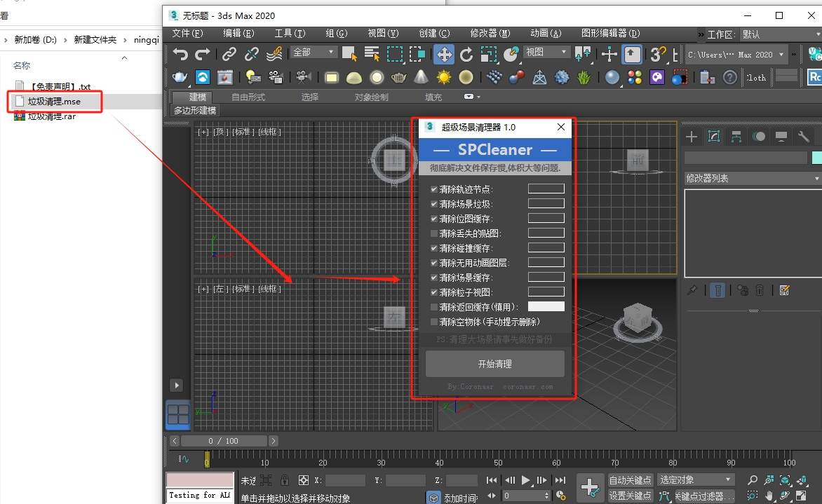Expand the ribbon options arrow beside 填充
The image size is (822, 504).
click(472, 97)
